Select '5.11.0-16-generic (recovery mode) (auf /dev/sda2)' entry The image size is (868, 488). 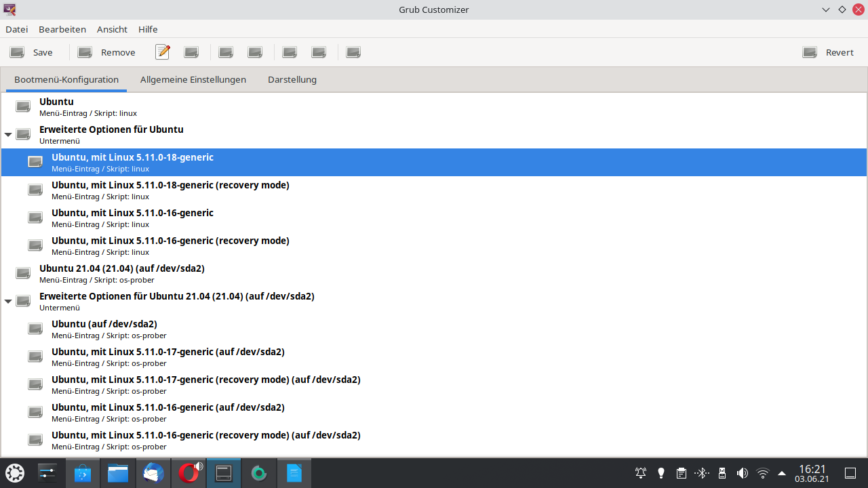(x=434, y=441)
